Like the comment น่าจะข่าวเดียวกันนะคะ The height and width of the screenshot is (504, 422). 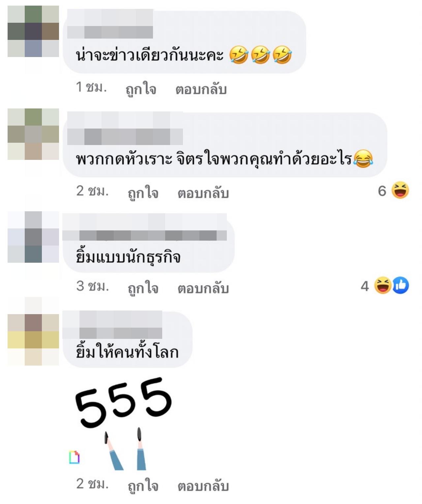(x=141, y=89)
